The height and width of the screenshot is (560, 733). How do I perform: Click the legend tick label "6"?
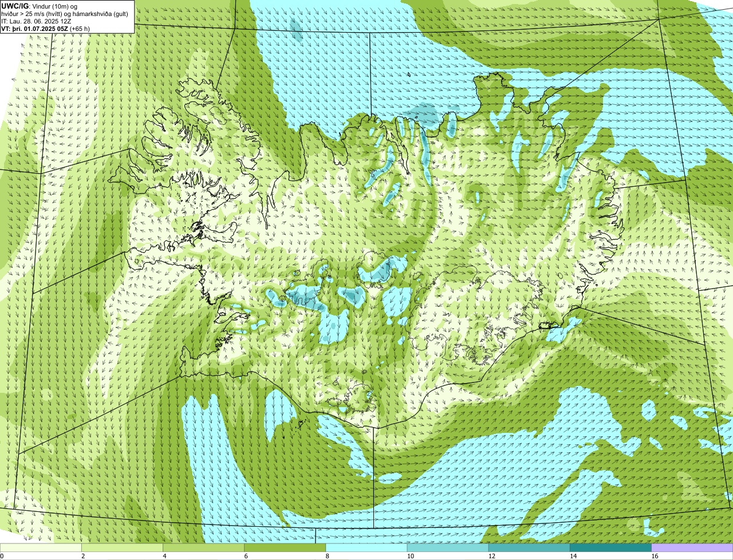[246, 556]
